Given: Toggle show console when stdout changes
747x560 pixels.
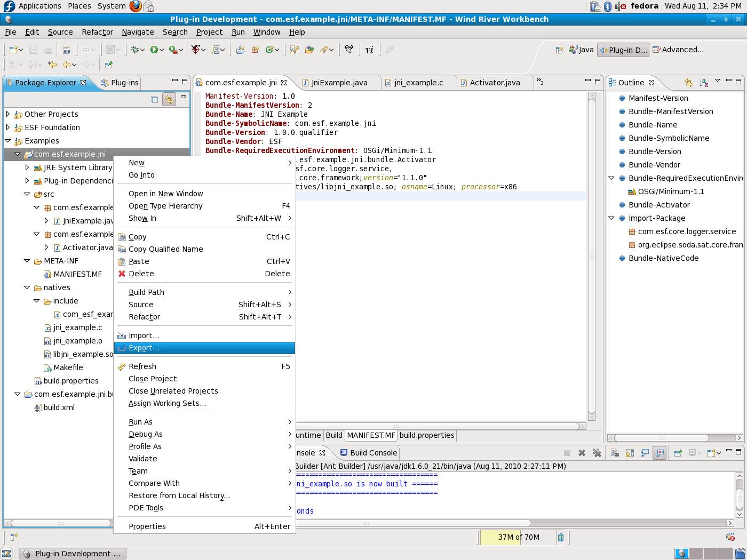Looking at the screenshot, I should tap(645, 453).
